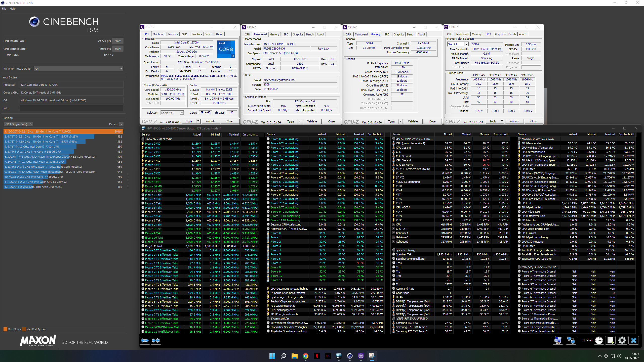
Task: Switch to Bench tab in first CPU-Z window
Action: [x=208, y=34]
